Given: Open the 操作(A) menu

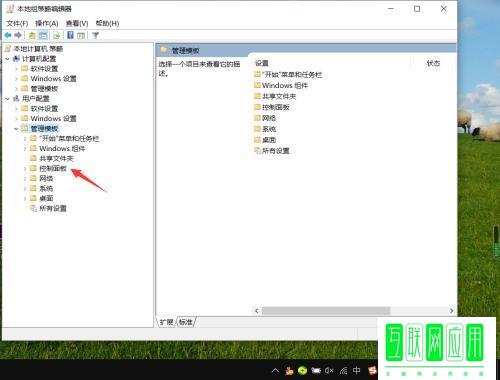Looking at the screenshot, I should pos(47,23).
